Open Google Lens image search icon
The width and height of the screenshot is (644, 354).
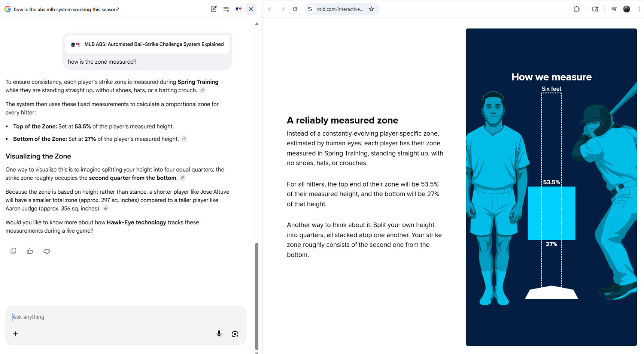click(x=236, y=333)
